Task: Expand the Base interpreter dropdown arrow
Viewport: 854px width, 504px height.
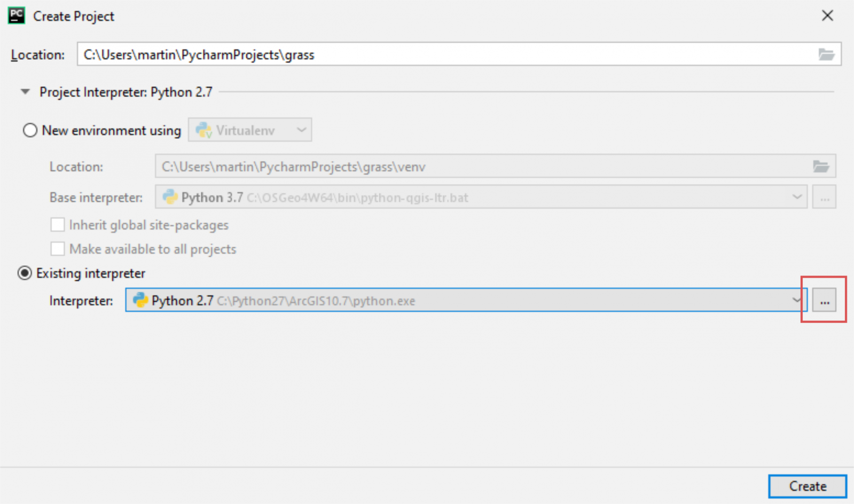Action: coord(797,198)
